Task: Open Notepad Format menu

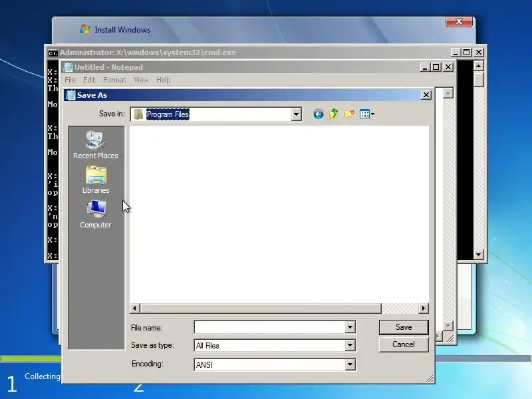Action: (x=114, y=80)
